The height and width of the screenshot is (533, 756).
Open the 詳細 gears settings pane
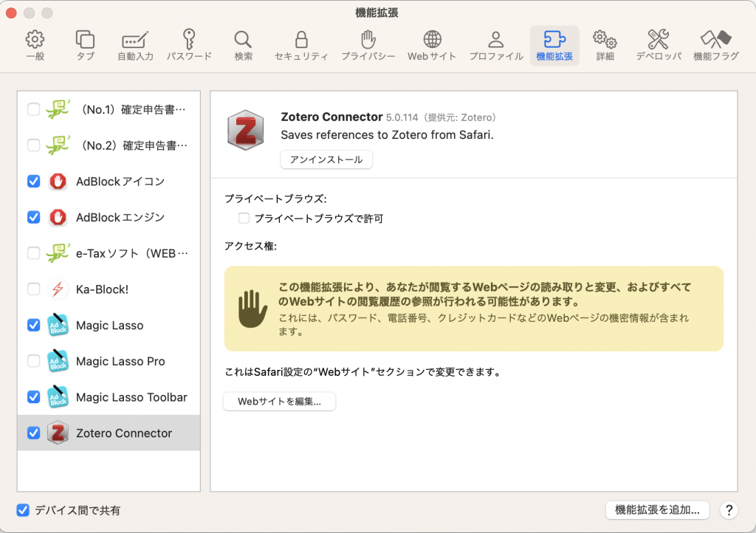605,46
